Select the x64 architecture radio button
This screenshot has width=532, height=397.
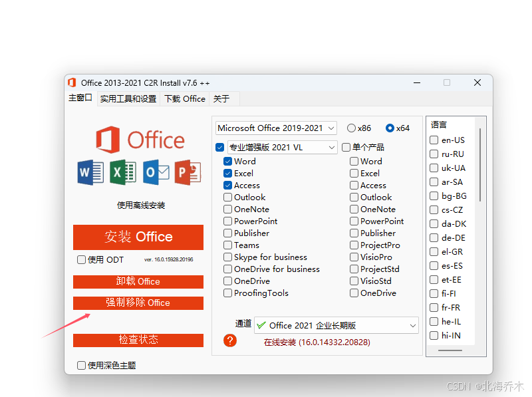(390, 128)
